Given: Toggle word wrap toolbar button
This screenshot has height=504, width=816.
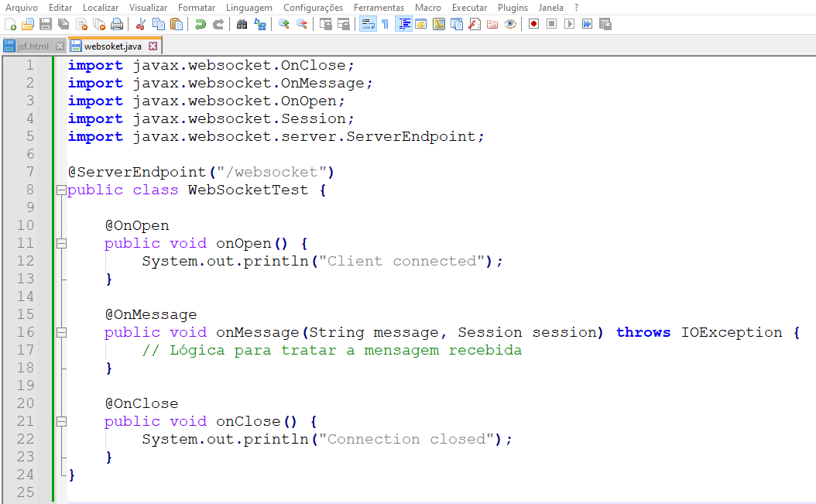Looking at the screenshot, I should [x=368, y=24].
